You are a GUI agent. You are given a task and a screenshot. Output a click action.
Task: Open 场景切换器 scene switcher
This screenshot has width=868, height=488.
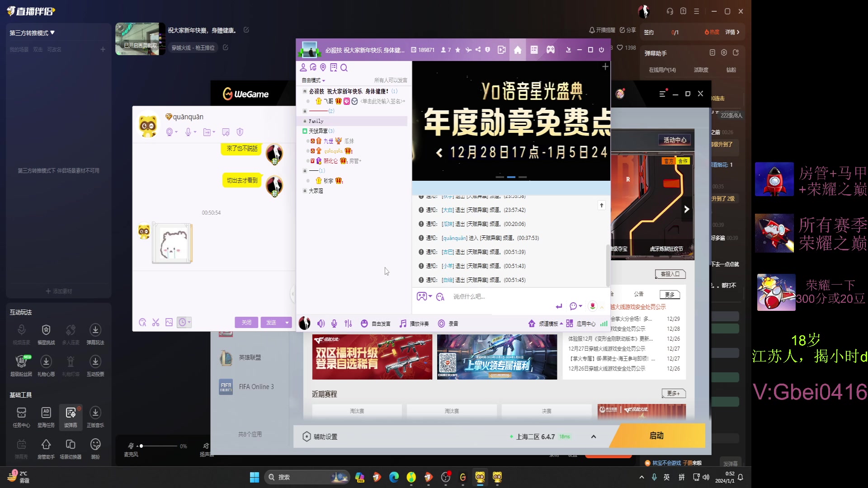(x=71, y=449)
